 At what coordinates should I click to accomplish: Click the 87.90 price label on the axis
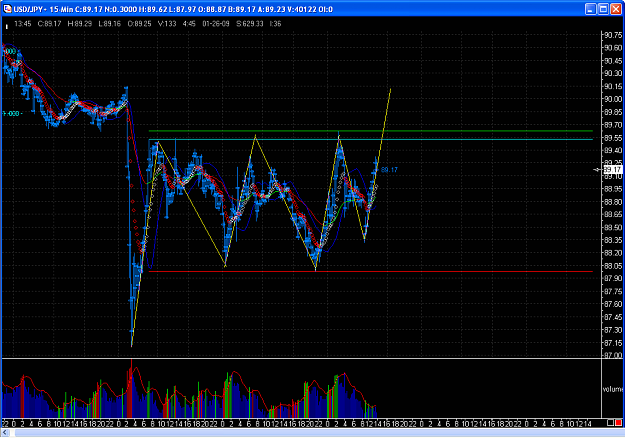coord(613,279)
